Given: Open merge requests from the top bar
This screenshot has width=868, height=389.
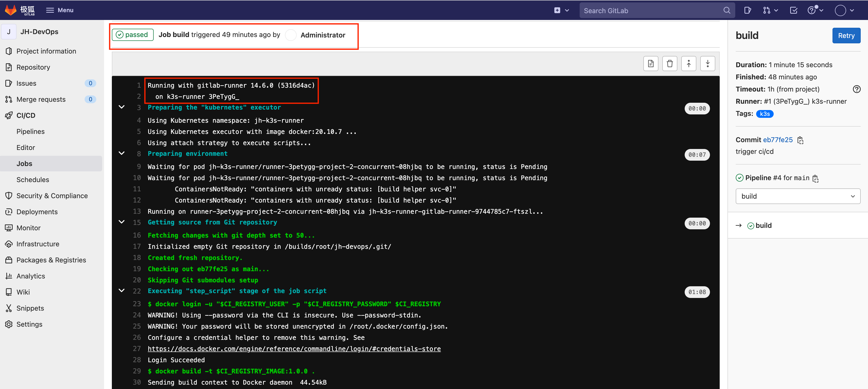Looking at the screenshot, I should coord(767,10).
